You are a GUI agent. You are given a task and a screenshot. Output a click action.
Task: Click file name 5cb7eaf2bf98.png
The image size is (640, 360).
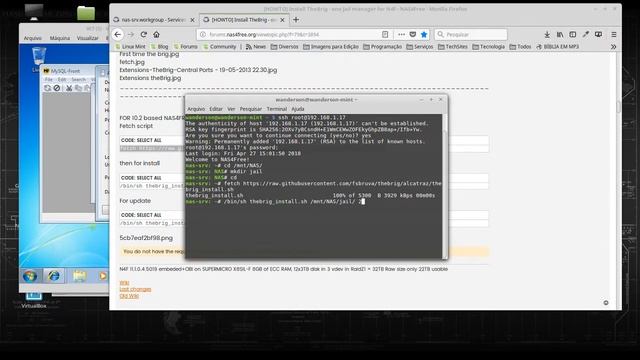[146, 238]
